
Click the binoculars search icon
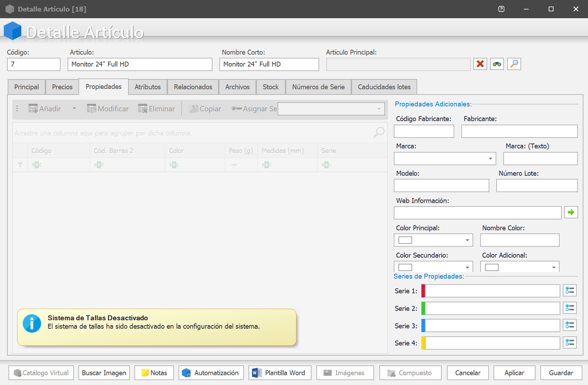pos(497,64)
